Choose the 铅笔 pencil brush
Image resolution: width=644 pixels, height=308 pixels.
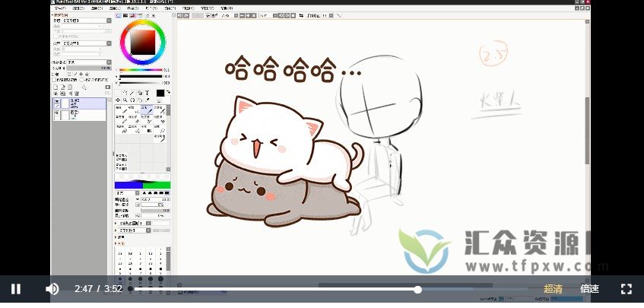[121, 110]
